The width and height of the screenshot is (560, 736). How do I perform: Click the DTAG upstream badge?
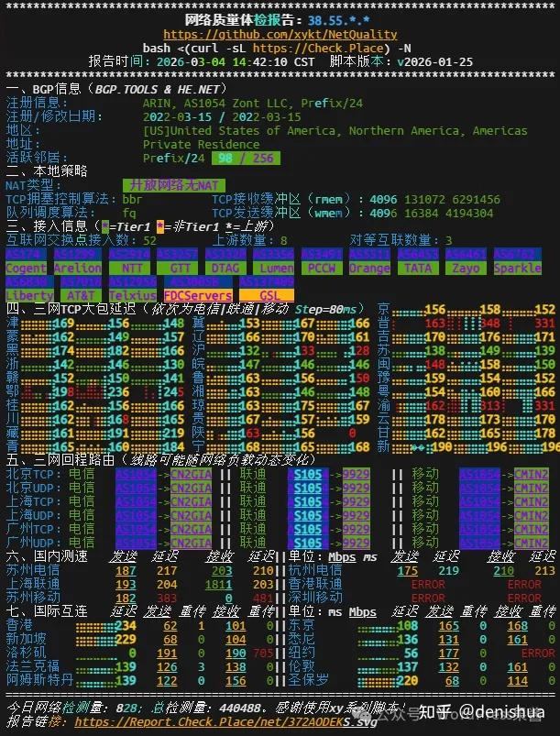coord(225,268)
